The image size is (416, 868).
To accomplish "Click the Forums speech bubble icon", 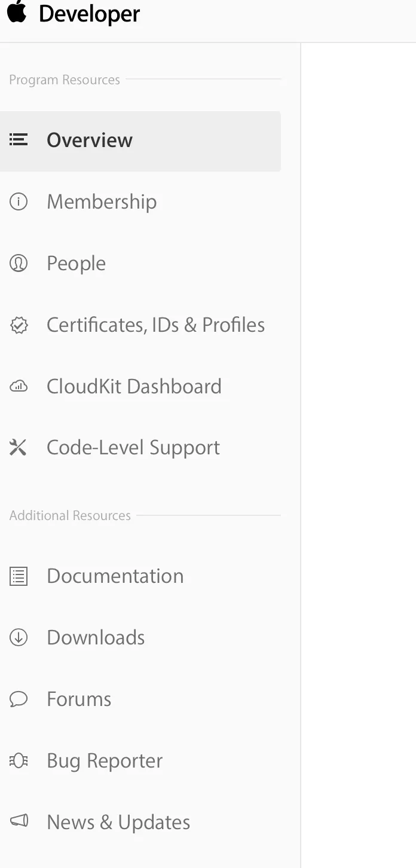I will coord(19,699).
